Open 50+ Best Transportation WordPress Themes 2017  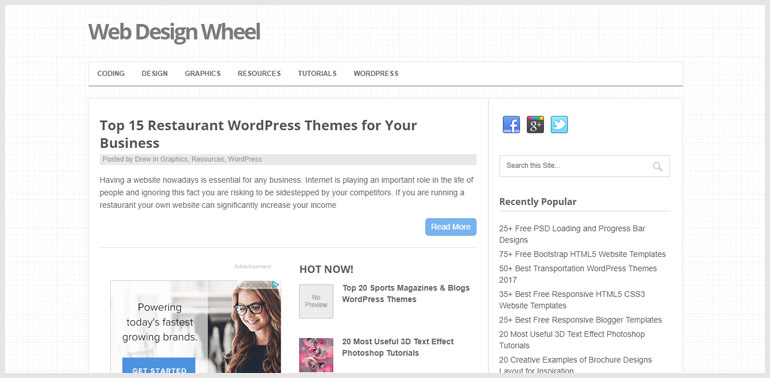(578, 274)
